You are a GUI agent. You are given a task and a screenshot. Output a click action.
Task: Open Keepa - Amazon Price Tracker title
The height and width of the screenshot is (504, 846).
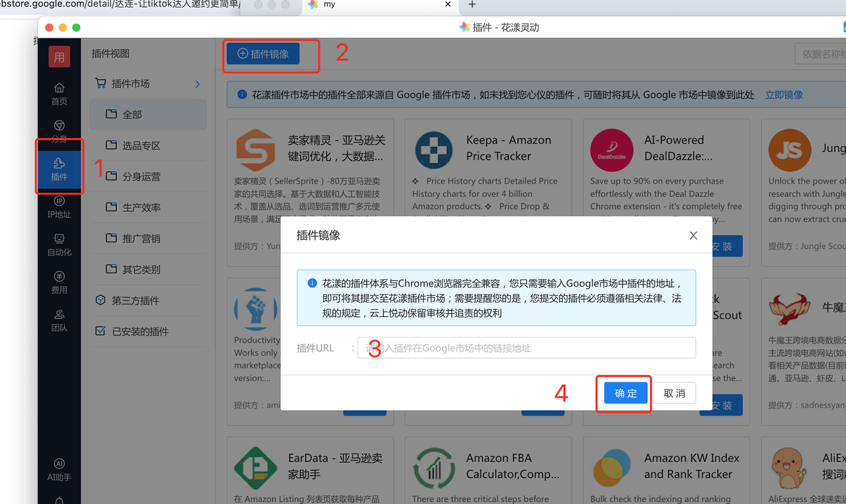508,148
